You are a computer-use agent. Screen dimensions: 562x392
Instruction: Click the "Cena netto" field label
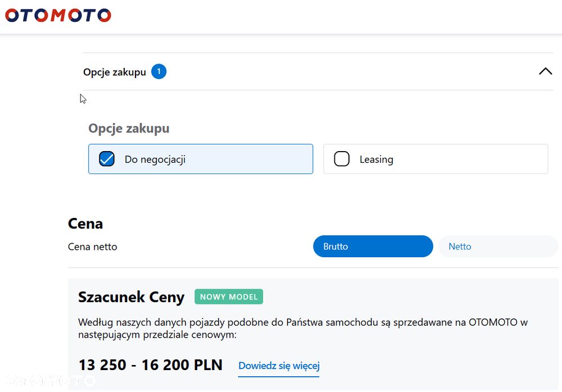pyautogui.click(x=92, y=247)
